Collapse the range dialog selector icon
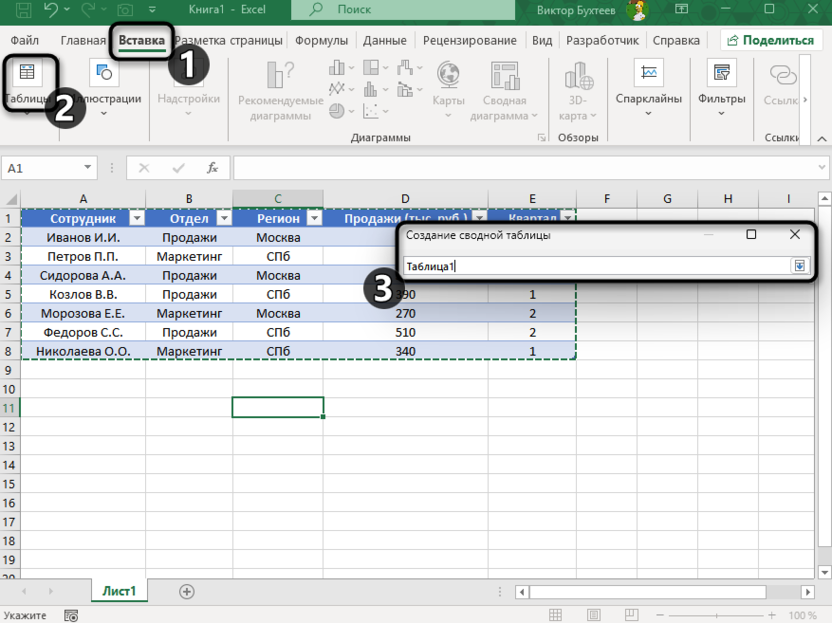 pos(799,266)
